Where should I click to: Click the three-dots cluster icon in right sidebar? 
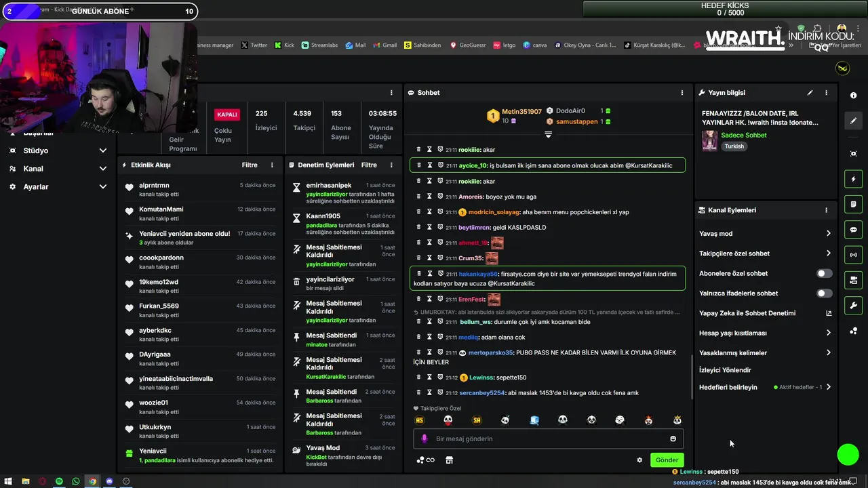pyautogui.click(x=853, y=331)
